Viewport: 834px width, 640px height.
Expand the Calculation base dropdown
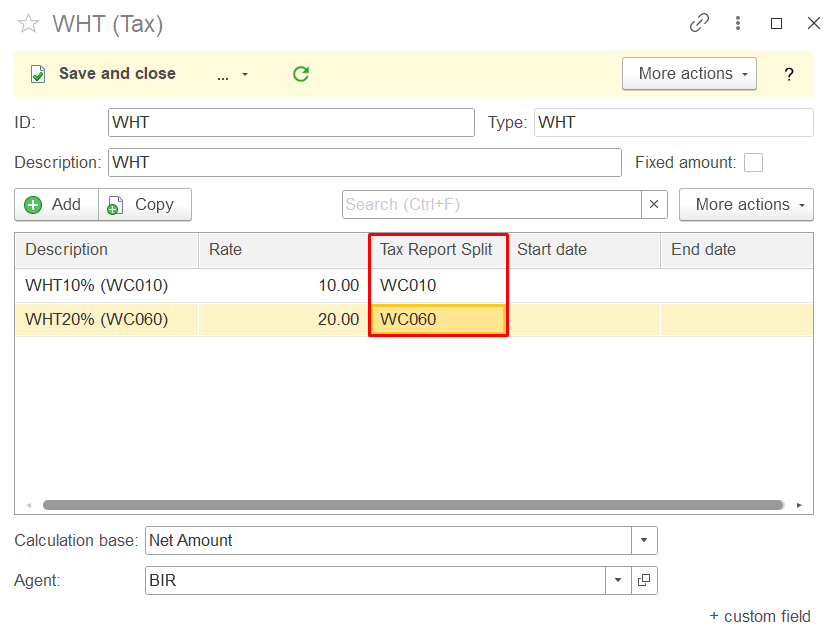click(x=644, y=541)
